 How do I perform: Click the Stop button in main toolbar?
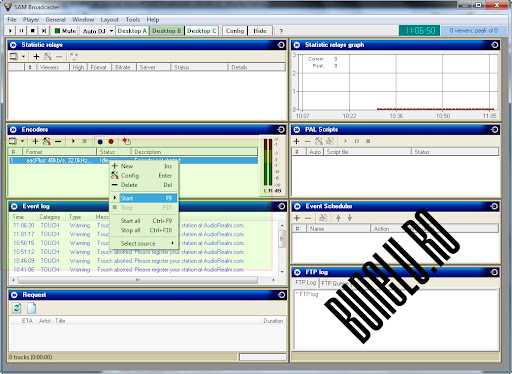[32, 31]
